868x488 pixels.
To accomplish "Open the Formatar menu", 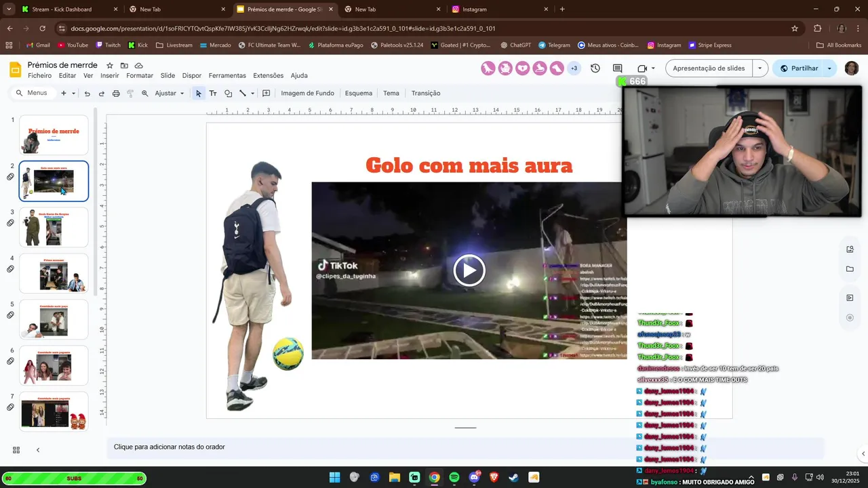I will [140, 76].
